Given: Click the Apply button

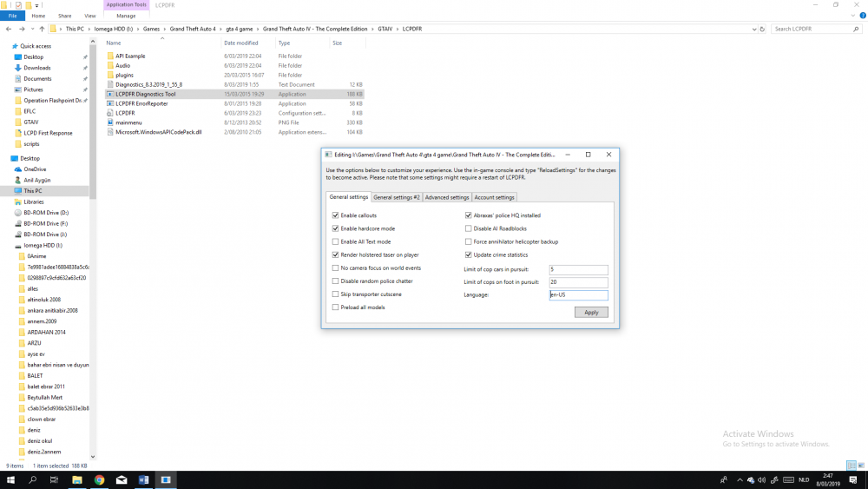Looking at the screenshot, I should [x=591, y=313].
